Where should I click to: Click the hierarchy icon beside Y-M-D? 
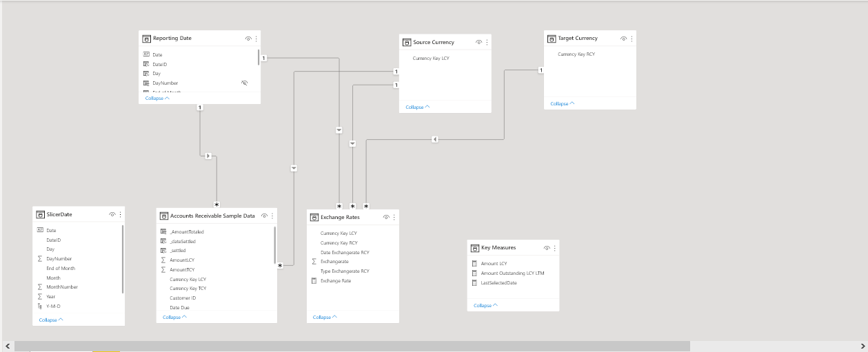40,306
